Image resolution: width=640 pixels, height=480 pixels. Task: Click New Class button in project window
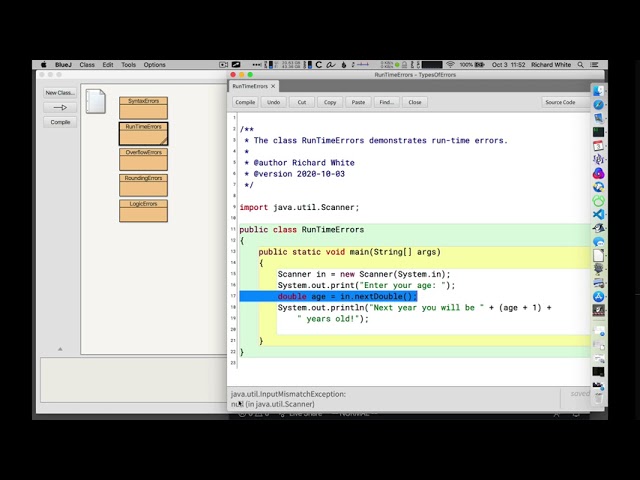tap(60, 93)
